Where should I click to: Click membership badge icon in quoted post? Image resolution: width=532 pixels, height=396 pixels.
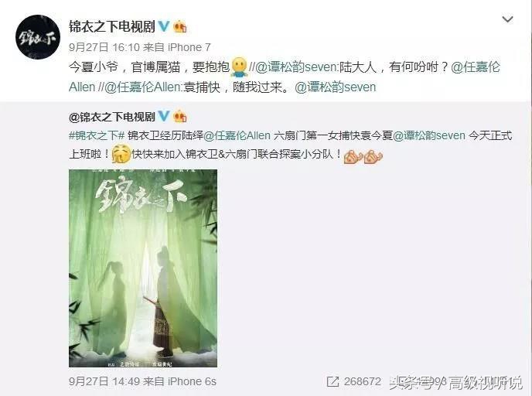pos(180,117)
